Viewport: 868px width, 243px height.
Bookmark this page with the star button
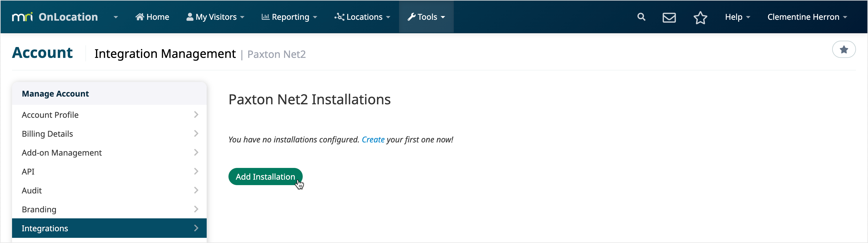tap(843, 50)
